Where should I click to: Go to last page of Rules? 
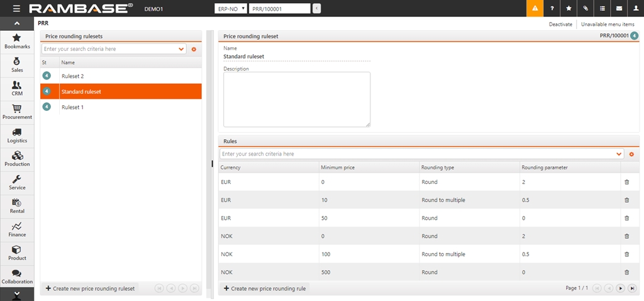pos(633,288)
